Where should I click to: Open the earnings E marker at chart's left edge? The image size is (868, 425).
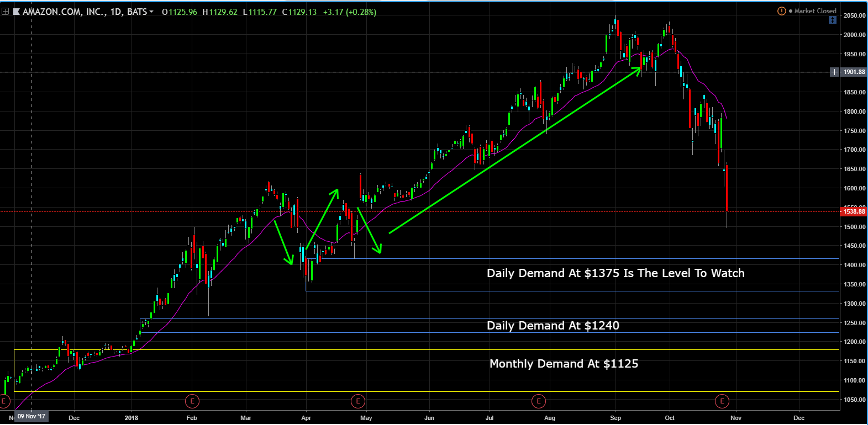click(4, 401)
